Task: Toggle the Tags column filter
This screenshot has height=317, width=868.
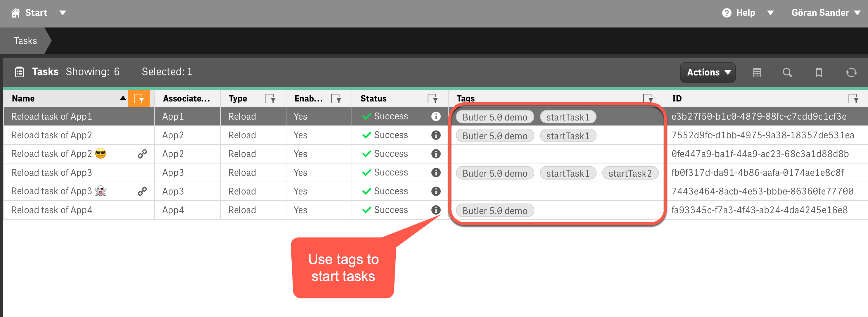Action: (x=648, y=98)
